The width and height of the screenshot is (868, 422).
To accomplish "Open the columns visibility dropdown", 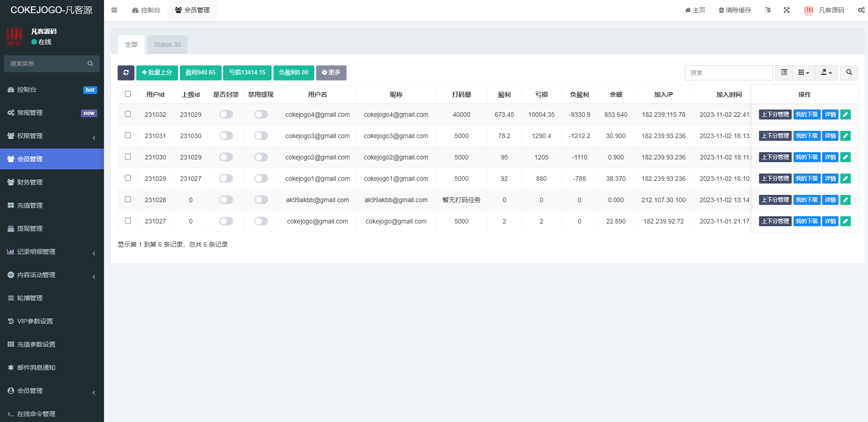I will 804,73.
